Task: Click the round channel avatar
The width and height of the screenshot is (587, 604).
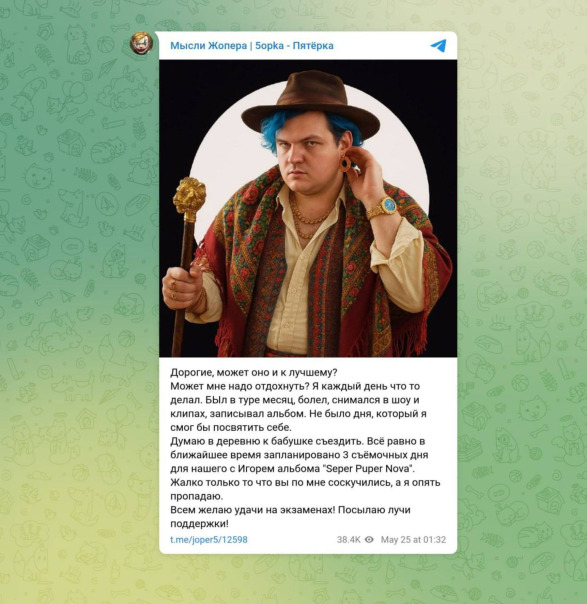Action: pyautogui.click(x=141, y=43)
